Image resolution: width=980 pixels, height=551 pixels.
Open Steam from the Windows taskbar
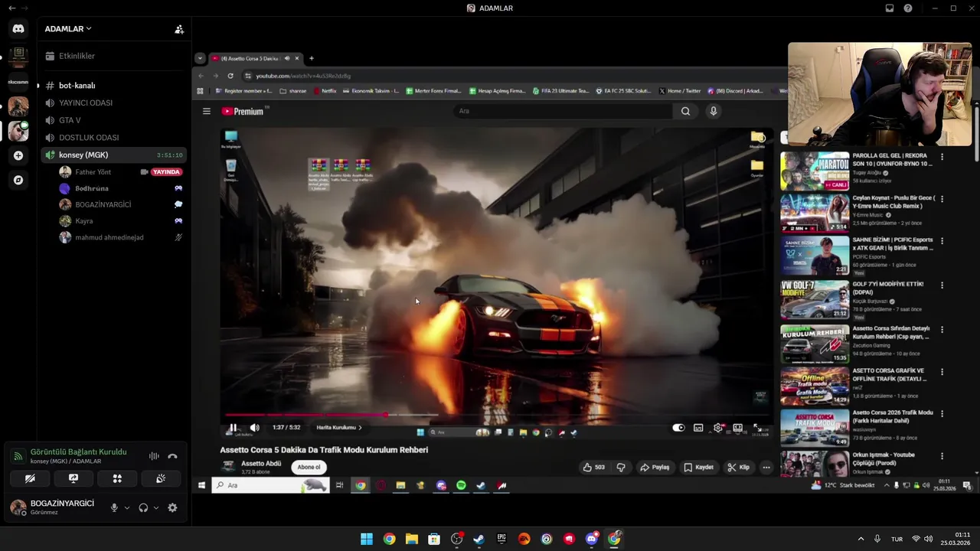(479, 539)
